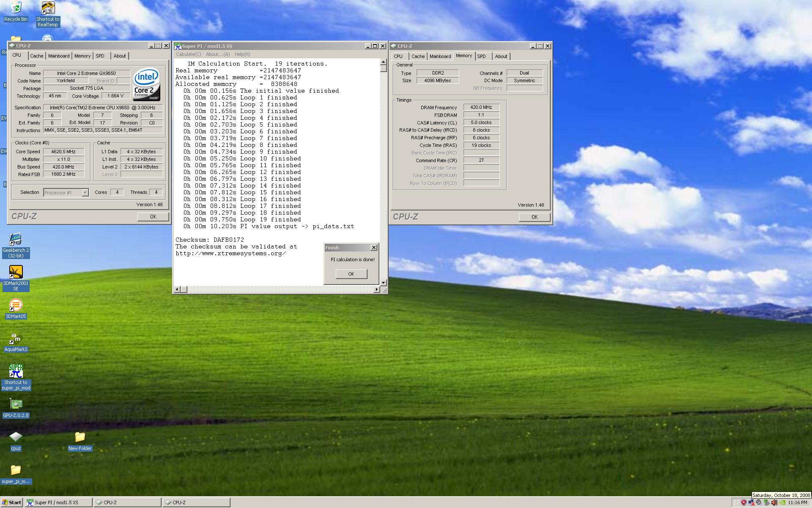Open Mainboard tab in left CPU-Z window
The width and height of the screenshot is (812, 508).
(x=59, y=56)
